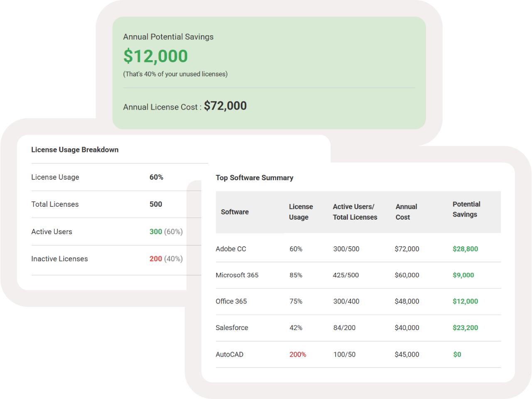Click the Annual Cost column header
Image resolution: width=532 pixels, height=399 pixels.
[x=406, y=212]
